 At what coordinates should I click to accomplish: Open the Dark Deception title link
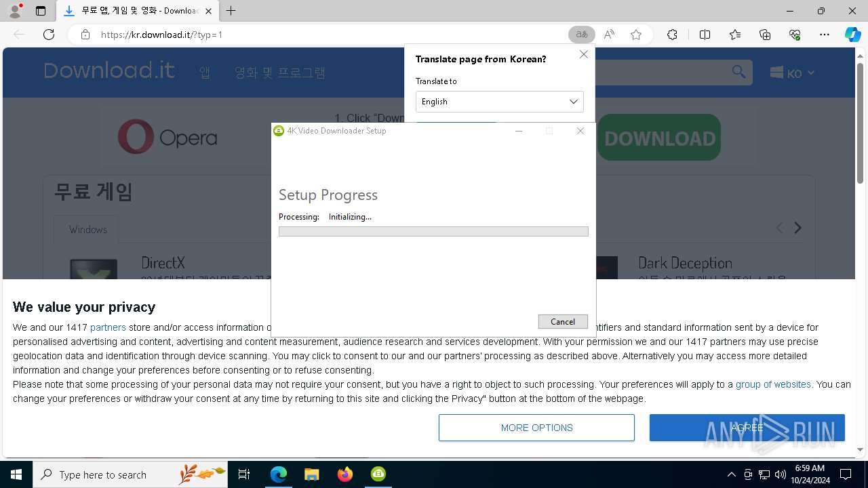click(x=685, y=263)
